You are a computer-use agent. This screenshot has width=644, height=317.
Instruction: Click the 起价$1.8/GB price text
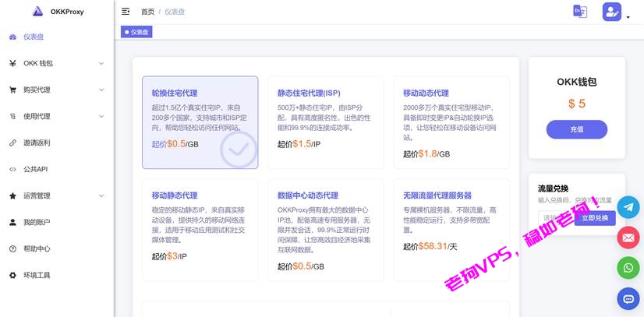click(426, 153)
